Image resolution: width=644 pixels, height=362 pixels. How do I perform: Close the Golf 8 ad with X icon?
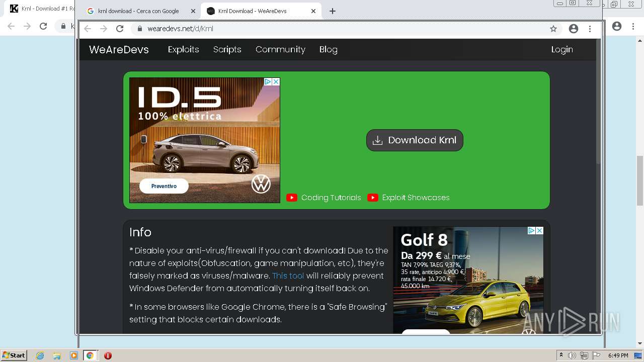pyautogui.click(x=539, y=230)
